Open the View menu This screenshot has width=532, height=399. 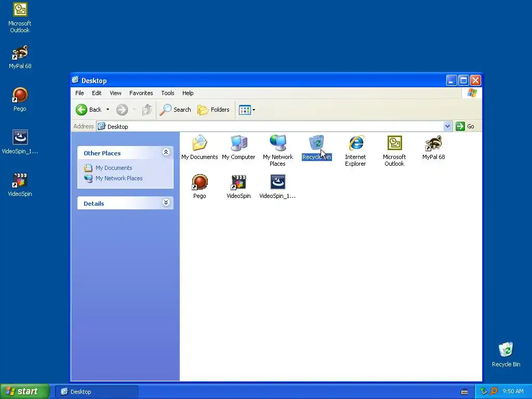[x=115, y=93]
